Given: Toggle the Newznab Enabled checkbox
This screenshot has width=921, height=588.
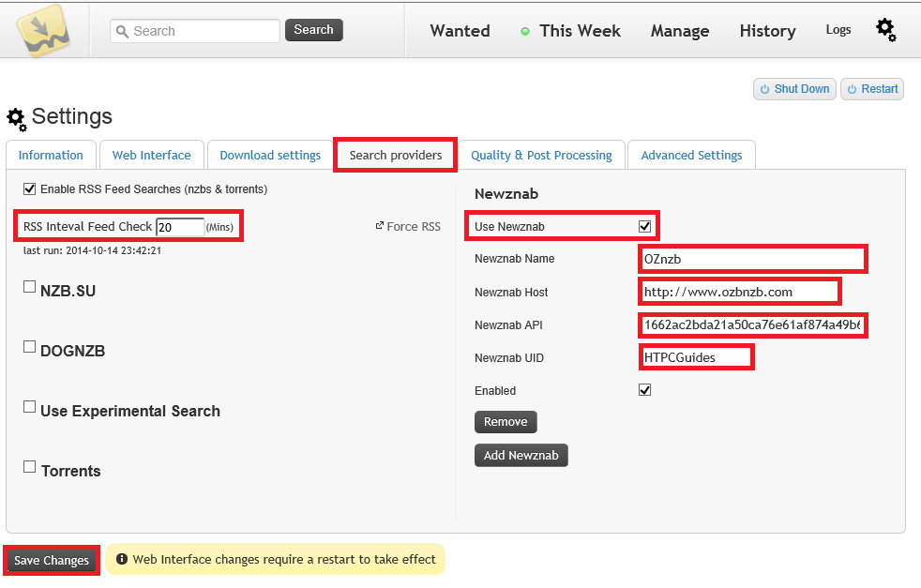Looking at the screenshot, I should coord(644,390).
